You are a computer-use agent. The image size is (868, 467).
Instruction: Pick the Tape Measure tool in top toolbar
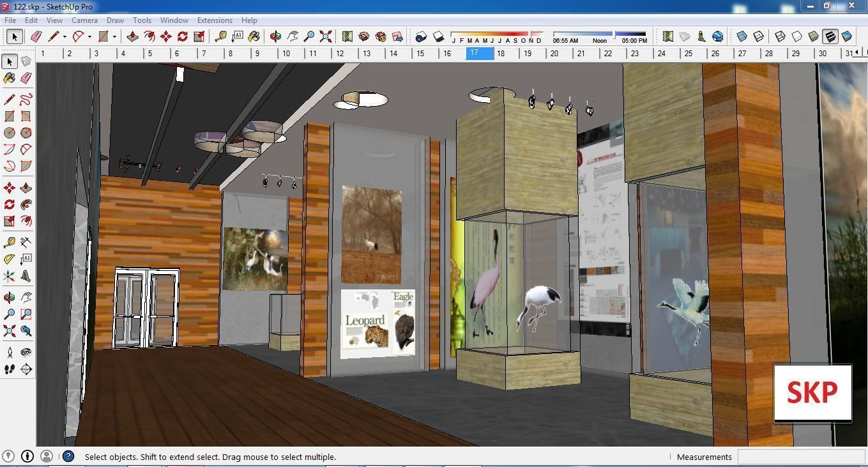[221, 36]
